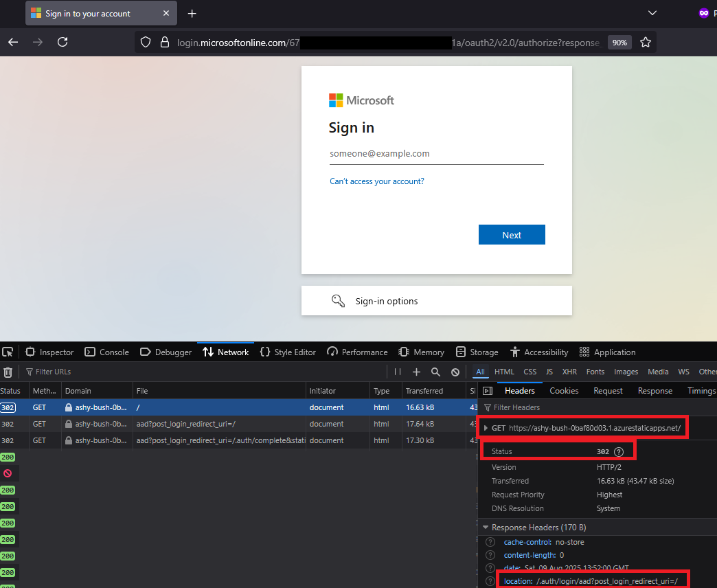Open the Performance panel

pos(358,352)
